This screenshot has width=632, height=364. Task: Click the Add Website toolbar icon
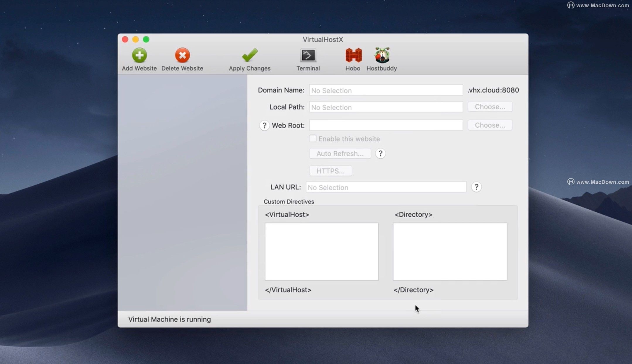click(139, 55)
